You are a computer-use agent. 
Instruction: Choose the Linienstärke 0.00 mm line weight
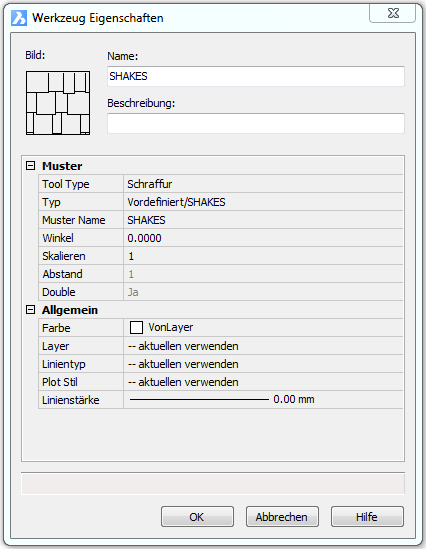click(263, 400)
